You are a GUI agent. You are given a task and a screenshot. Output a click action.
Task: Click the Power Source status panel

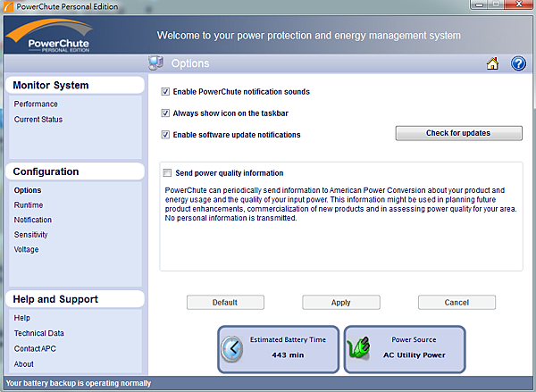pos(405,349)
